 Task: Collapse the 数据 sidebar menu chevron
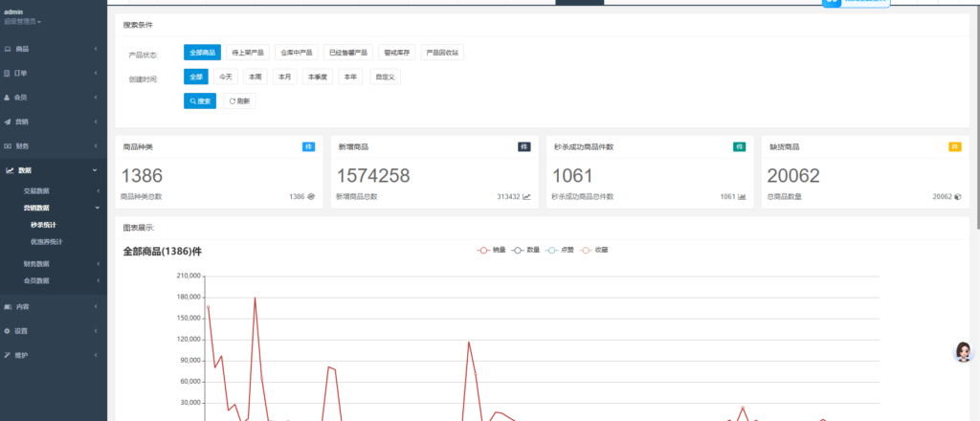pos(95,170)
